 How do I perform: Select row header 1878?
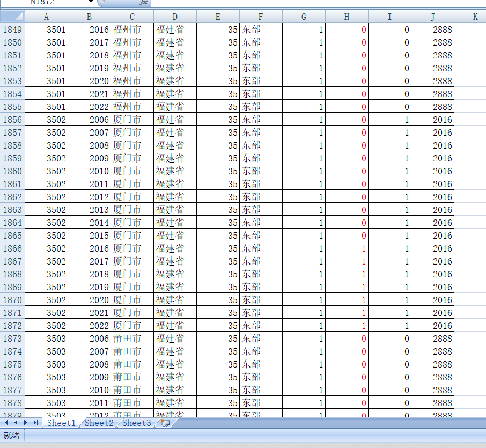(x=13, y=403)
